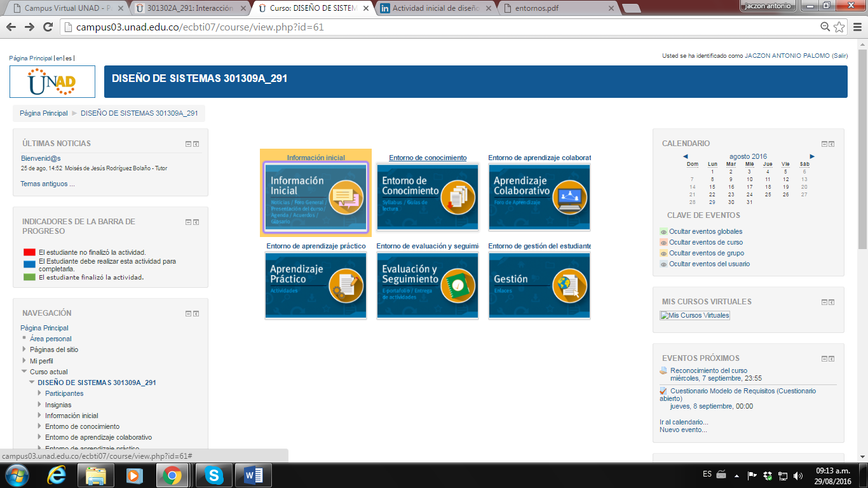Go to the next month in the calendar
The image size is (868, 488).
[812, 156]
